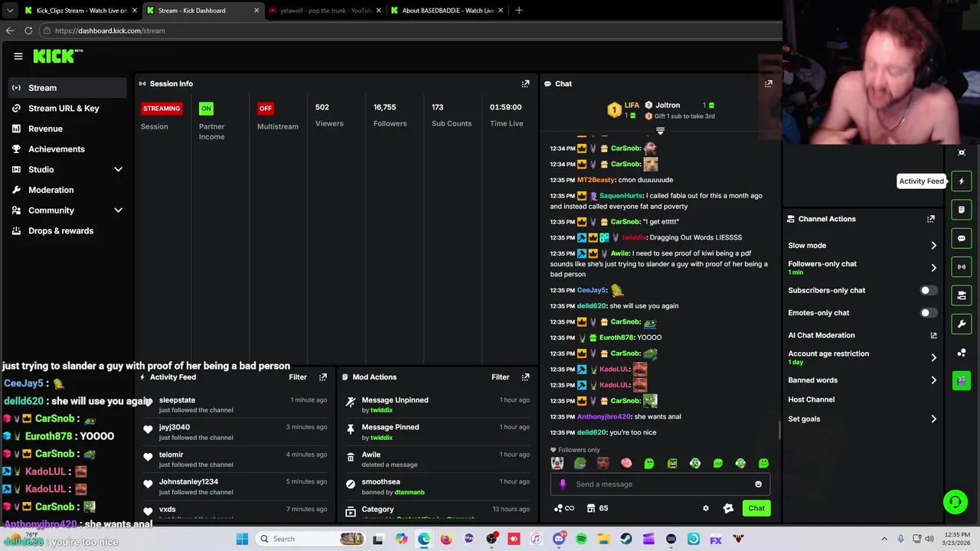
Task: Click the green Chat send button
Action: [x=756, y=508]
